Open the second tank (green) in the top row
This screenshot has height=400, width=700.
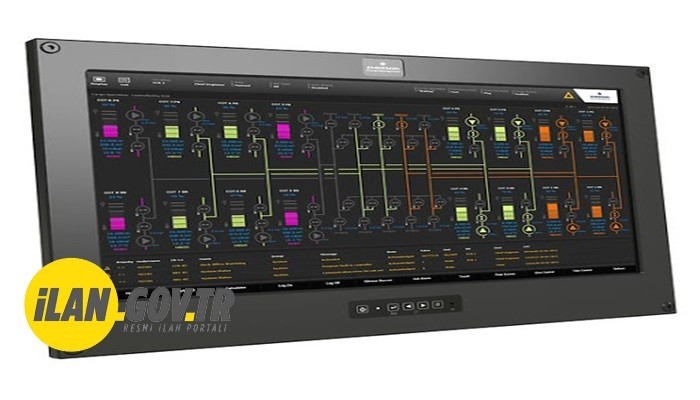click(x=172, y=131)
